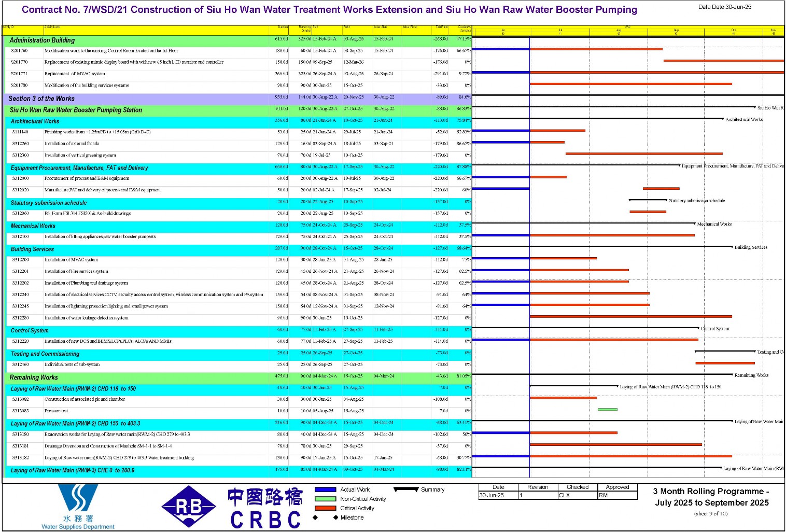Viewport: 786px width, 532px height.
Task: Click the 'Jul' month header in timeline
Action: point(560,31)
